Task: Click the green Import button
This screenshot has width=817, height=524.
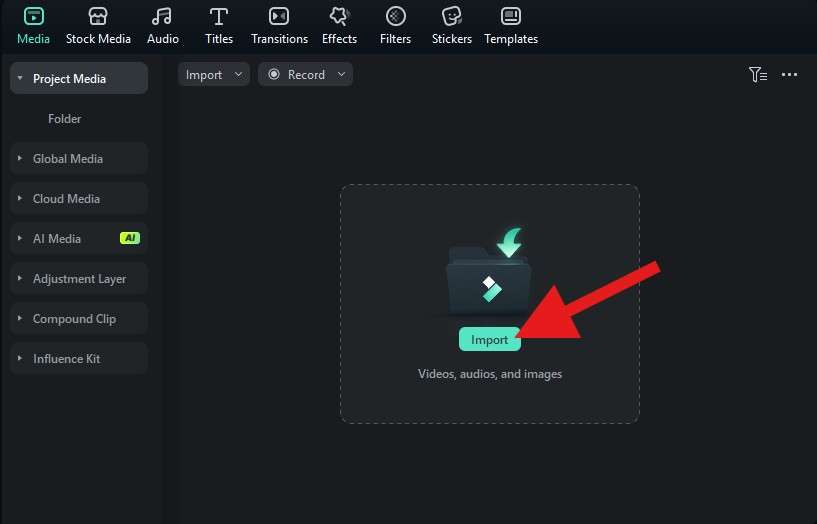Action: pos(490,339)
